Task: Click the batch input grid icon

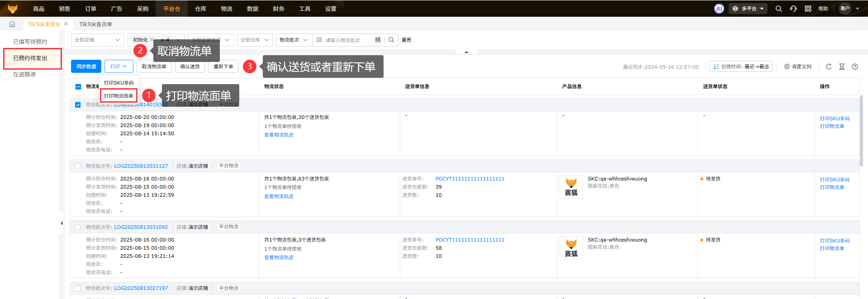Action: [x=319, y=40]
